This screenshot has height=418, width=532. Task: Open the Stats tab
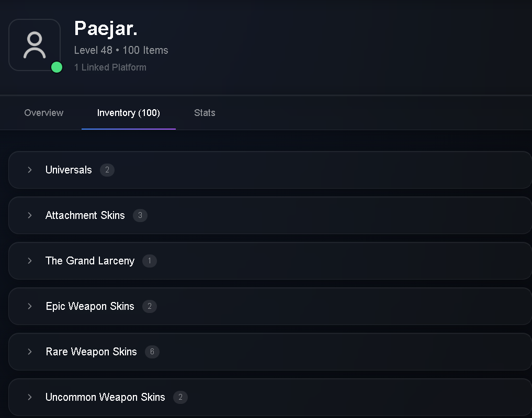pyautogui.click(x=205, y=113)
